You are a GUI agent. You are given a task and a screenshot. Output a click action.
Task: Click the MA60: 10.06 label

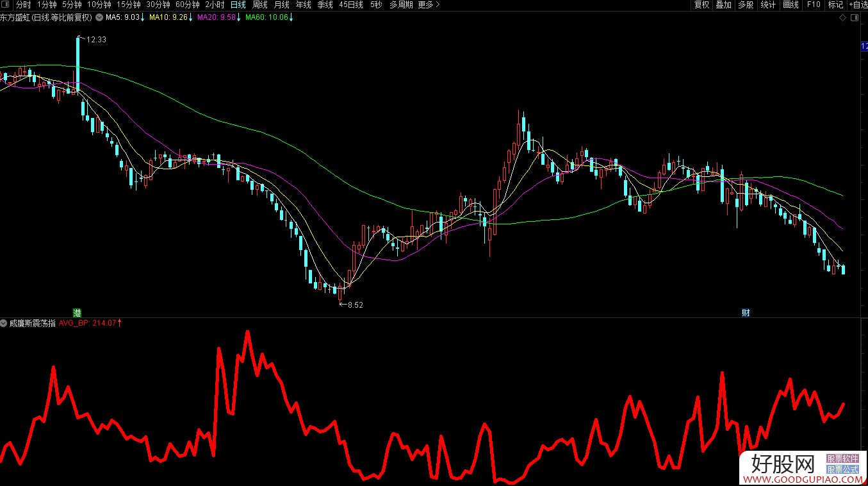(267, 17)
